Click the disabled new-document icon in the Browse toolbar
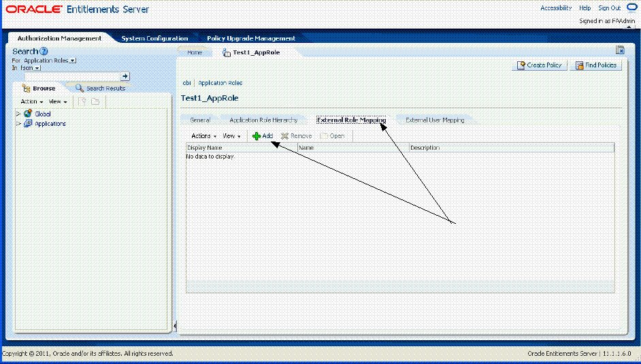This screenshot has width=641, height=364. [82, 102]
